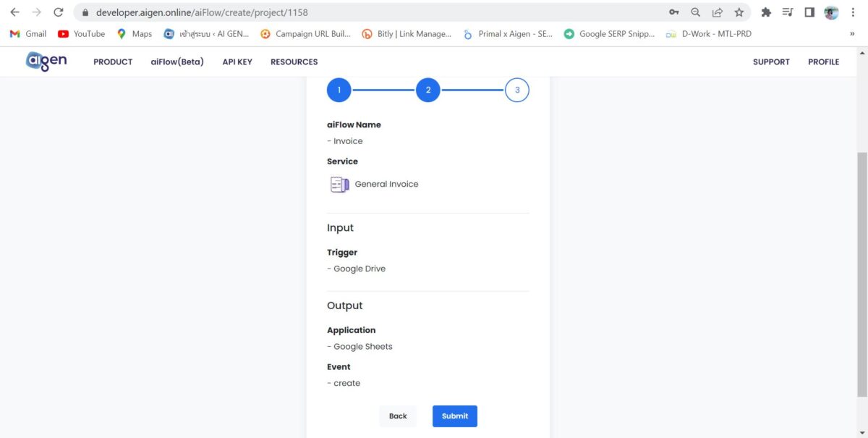Open the D-Work - MTL-PRD bookmark
Image resolution: width=868 pixels, height=438 pixels.
[x=715, y=33]
